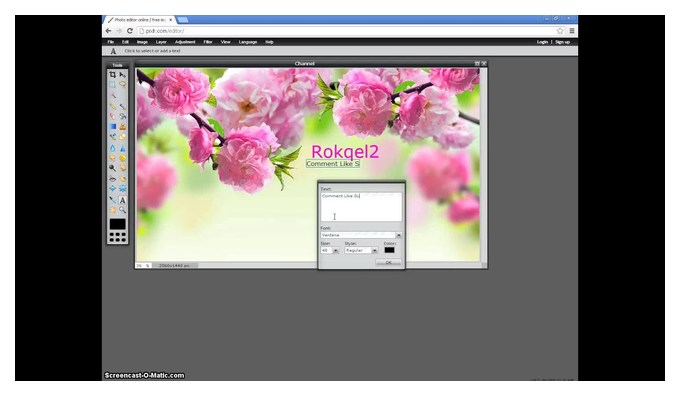Open the Size dropdown arrow

coord(335,251)
